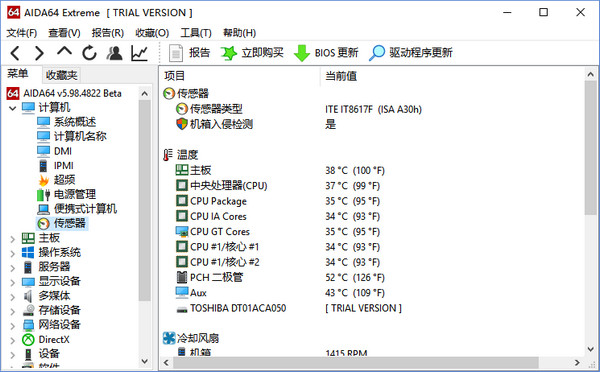
Task: Click the horizontal scrollbar right arrow
Action: (577, 362)
